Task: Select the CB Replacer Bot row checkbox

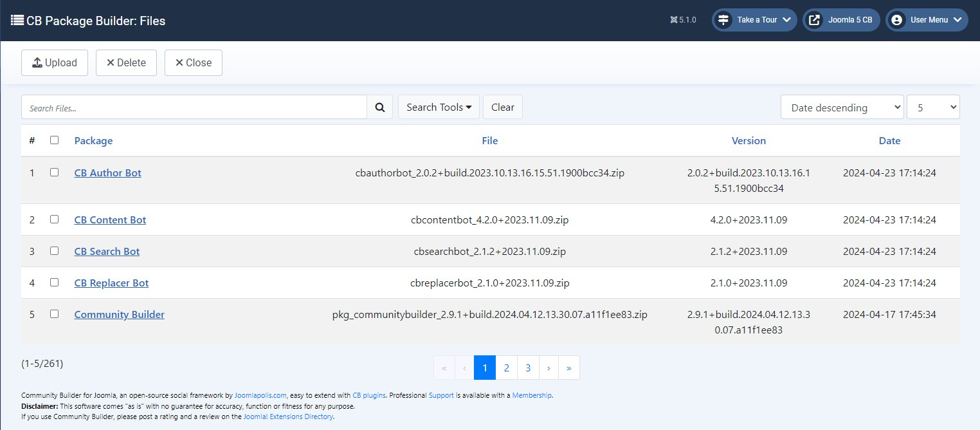Action: [x=54, y=282]
